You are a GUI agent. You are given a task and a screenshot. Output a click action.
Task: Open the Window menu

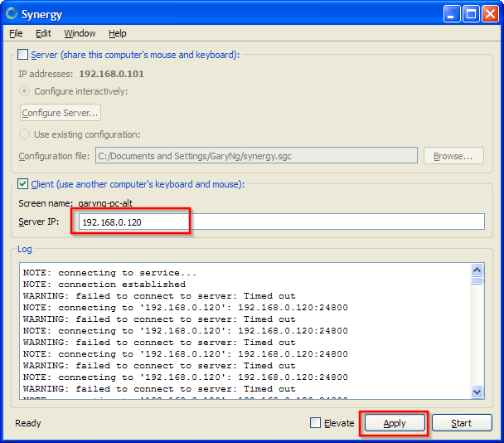[80, 33]
